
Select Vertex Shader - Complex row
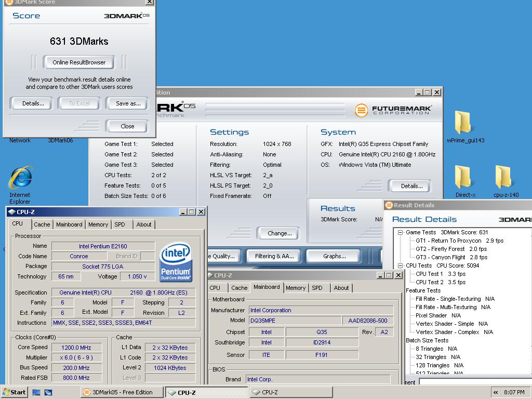pos(454,332)
